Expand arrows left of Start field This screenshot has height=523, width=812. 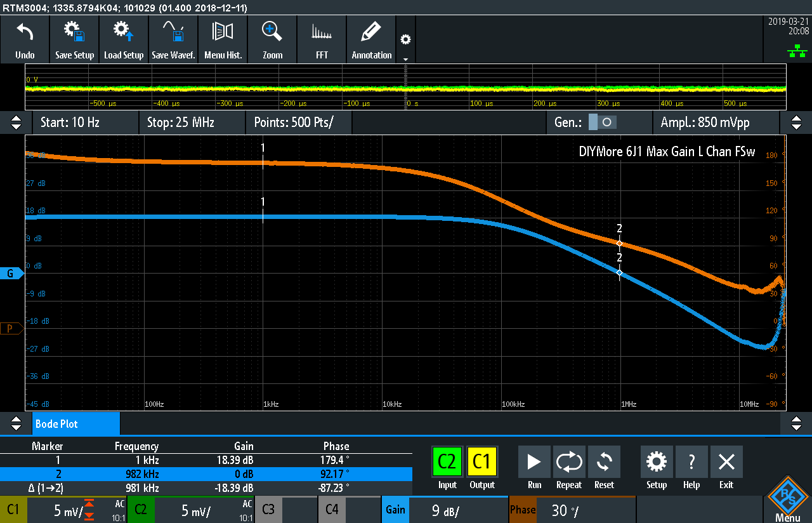pos(16,122)
